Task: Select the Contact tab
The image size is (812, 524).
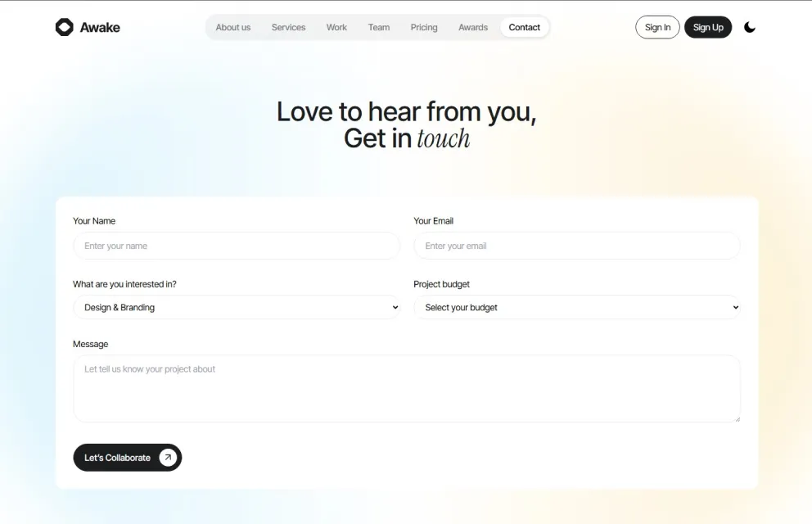Action: (524, 28)
